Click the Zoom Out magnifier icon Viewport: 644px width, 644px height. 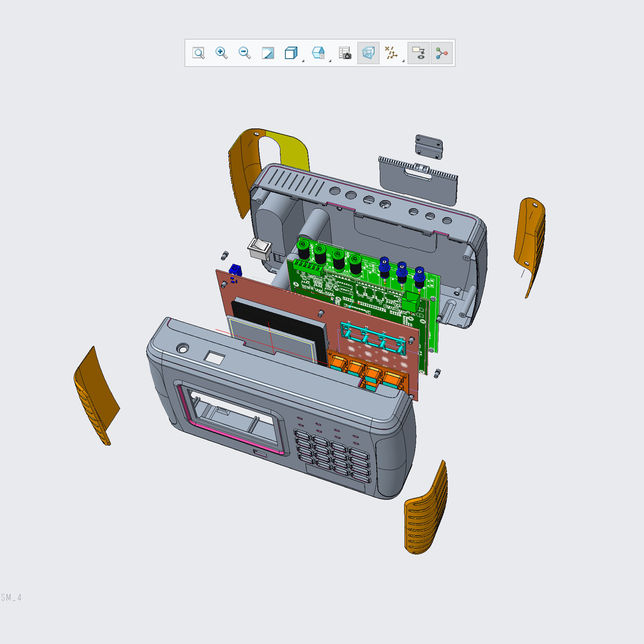pyautogui.click(x=245, y=53)
